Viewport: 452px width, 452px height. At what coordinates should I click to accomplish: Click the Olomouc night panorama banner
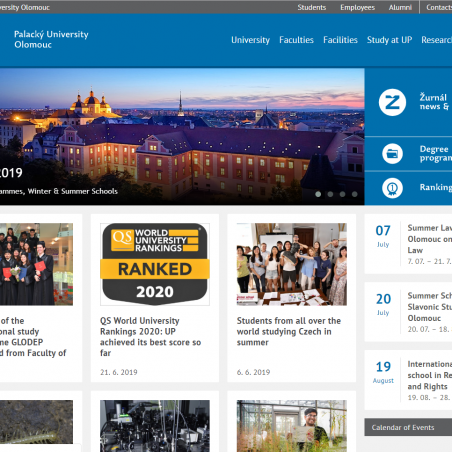click(182, 136)
